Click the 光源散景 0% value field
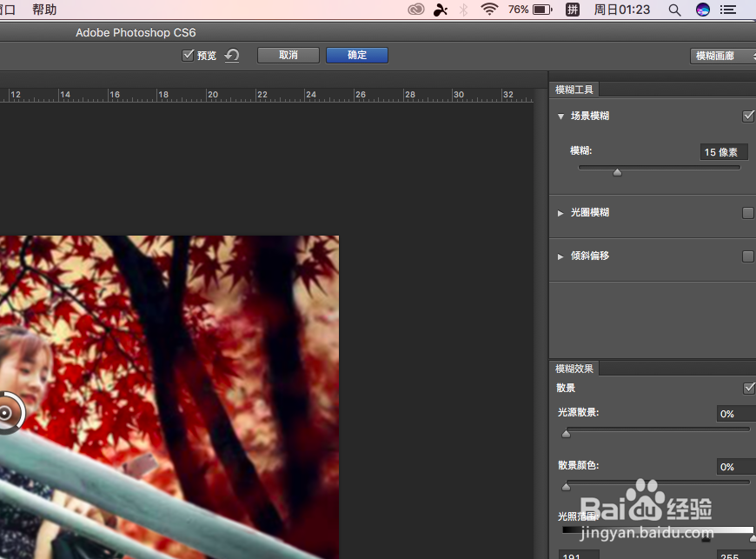This screenshot has width=756, height=559. click(x=736, y=414)
